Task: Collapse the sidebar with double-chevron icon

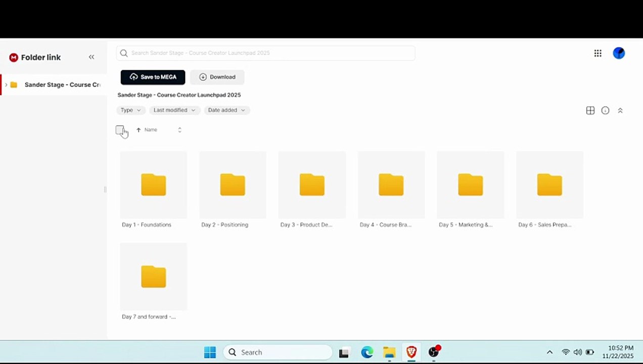Action: 91,57
